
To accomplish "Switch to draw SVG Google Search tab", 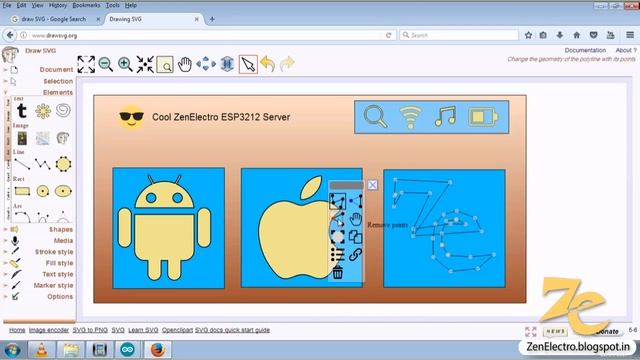I will click(x=54, y=19).
